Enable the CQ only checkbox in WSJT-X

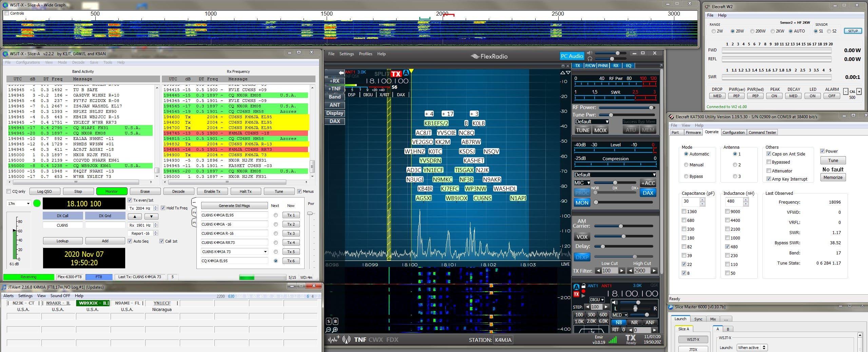coord(8,191)
